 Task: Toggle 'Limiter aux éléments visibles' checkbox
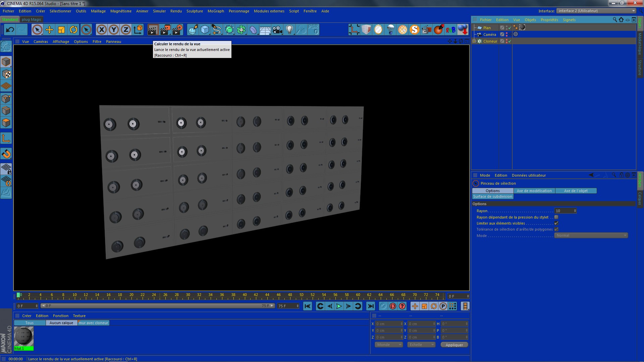pyautogui.click(x=556, y=223)
